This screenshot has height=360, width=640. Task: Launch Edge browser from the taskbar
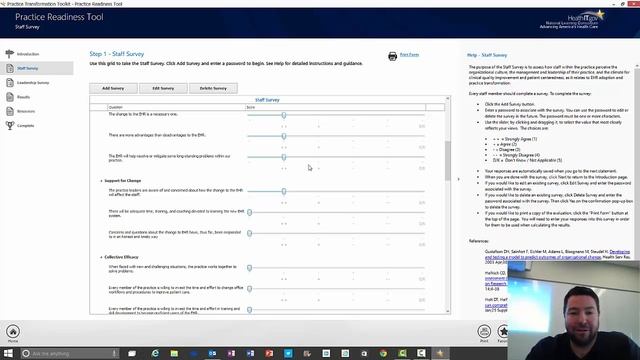pyautogui.click(x=155, y=353)
